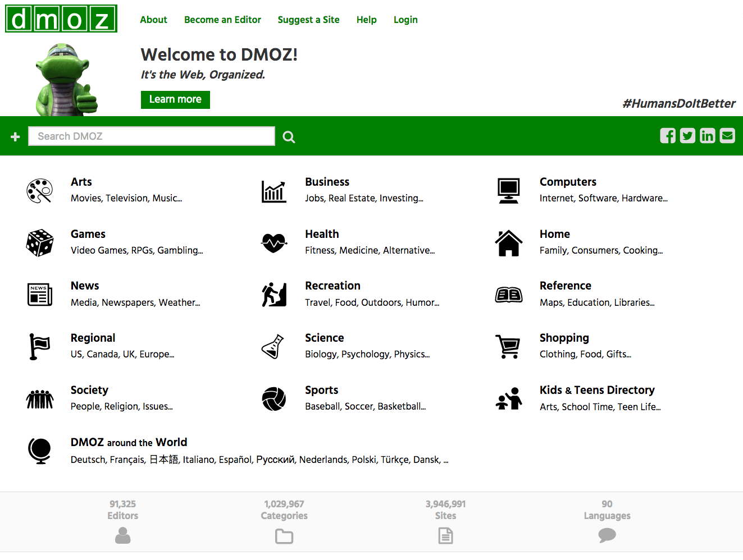Open Canada subcategory under Regional
This screenshot has height=560, width=743.
click(101, 354)
